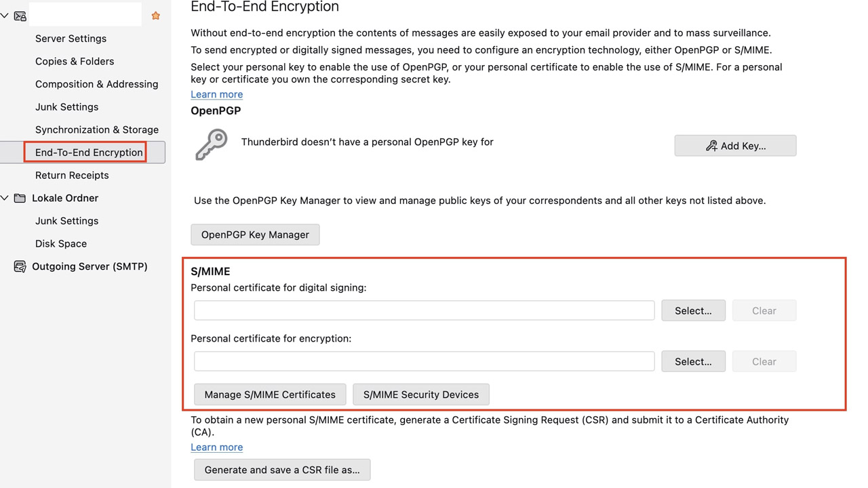Image resolution: width=868 pixels, height=488 pixels.
Task: Click the Outgoing Server (SMTP) icon
Action: (x=20, y=266)
